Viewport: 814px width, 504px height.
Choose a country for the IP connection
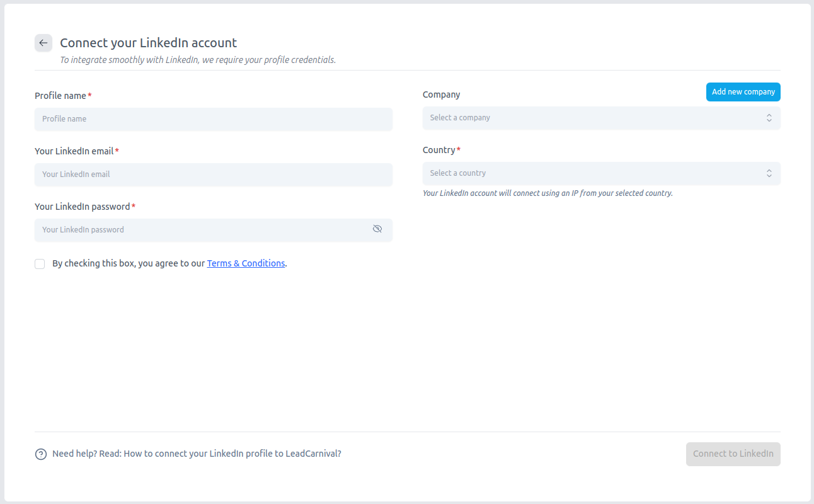(x=601, y=173)
